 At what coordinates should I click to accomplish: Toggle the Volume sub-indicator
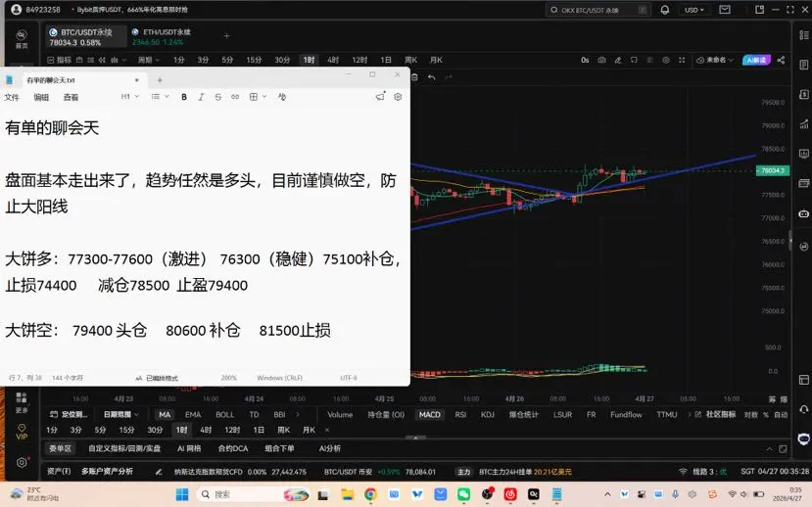pyautogui.click(x=340, y=414)
